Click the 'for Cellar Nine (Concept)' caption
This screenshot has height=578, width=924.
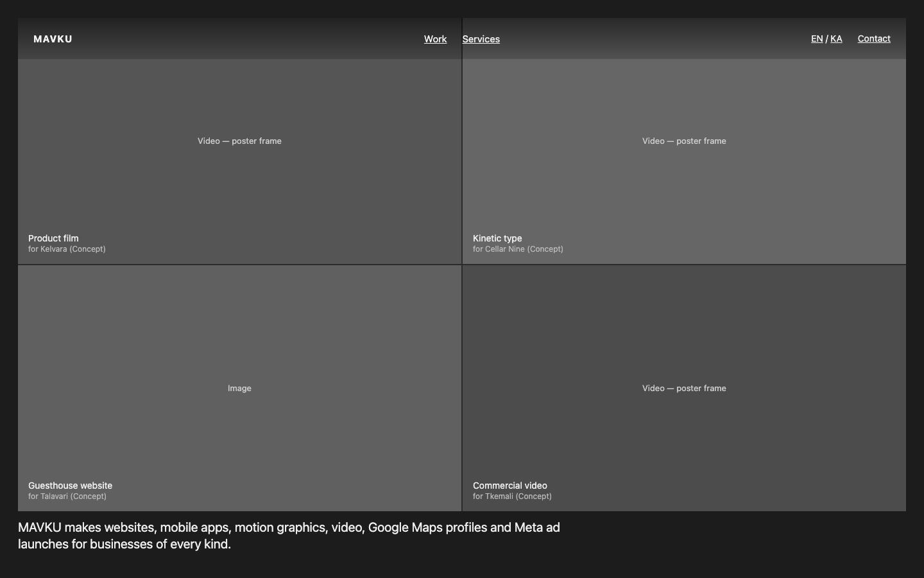(518, 249)
